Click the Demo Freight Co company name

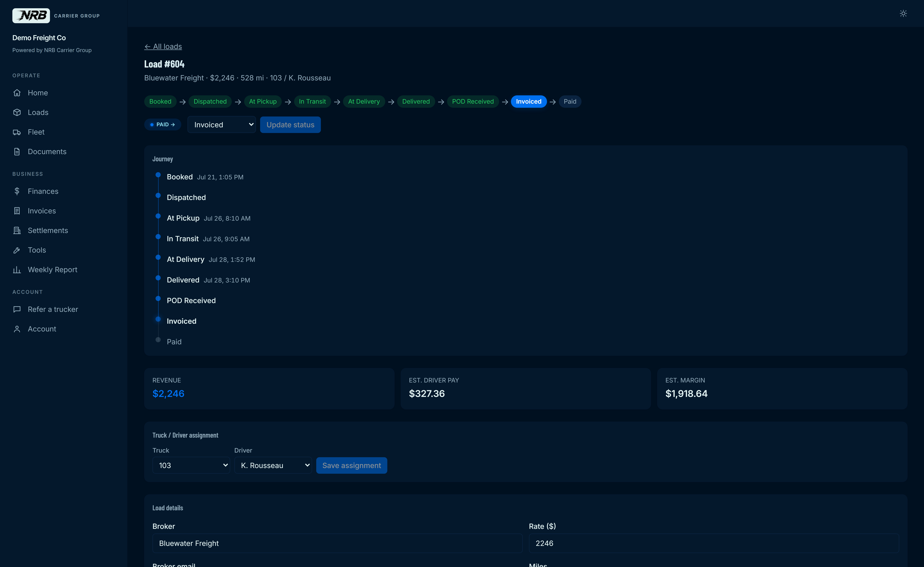pyautogui.click(x=39, y=38)
